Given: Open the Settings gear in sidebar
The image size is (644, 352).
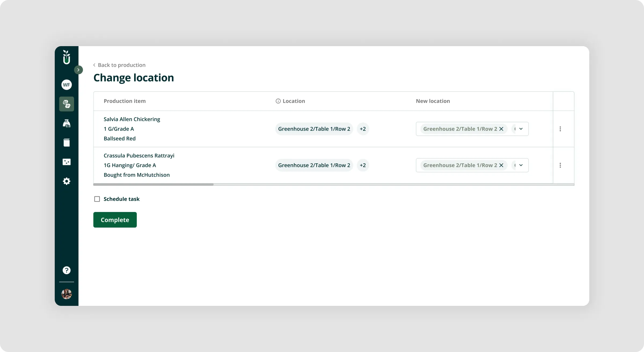Looking at the screenshot, I should coord(67,181).
